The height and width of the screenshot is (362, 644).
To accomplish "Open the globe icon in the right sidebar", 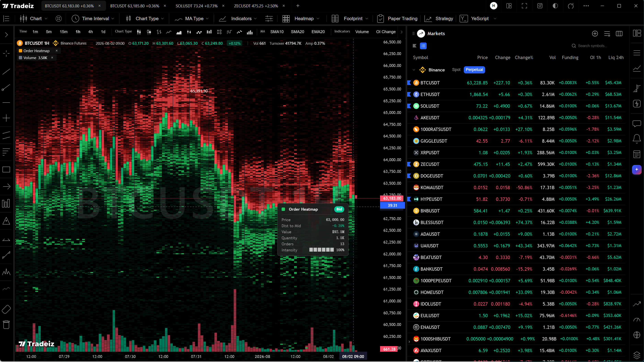I will [637, 335].
